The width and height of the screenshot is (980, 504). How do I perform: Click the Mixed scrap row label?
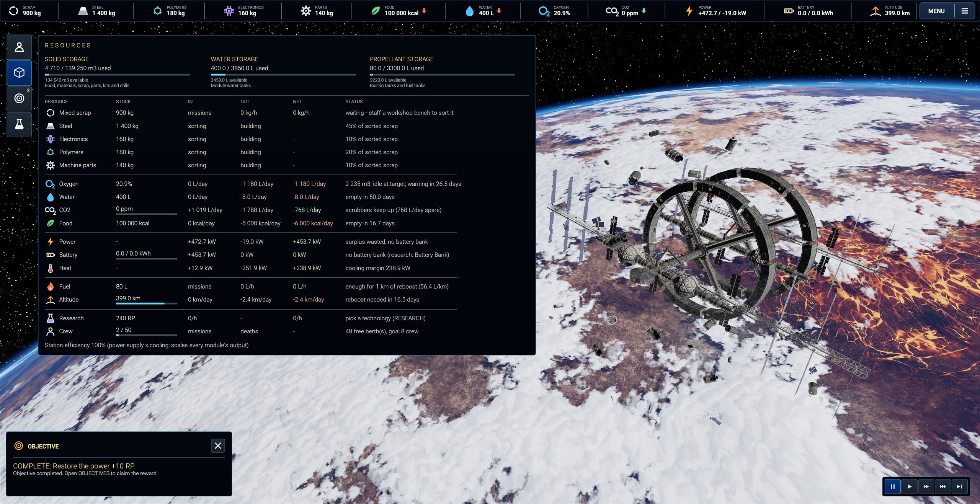pyautogui.click(x=75, y=113)
